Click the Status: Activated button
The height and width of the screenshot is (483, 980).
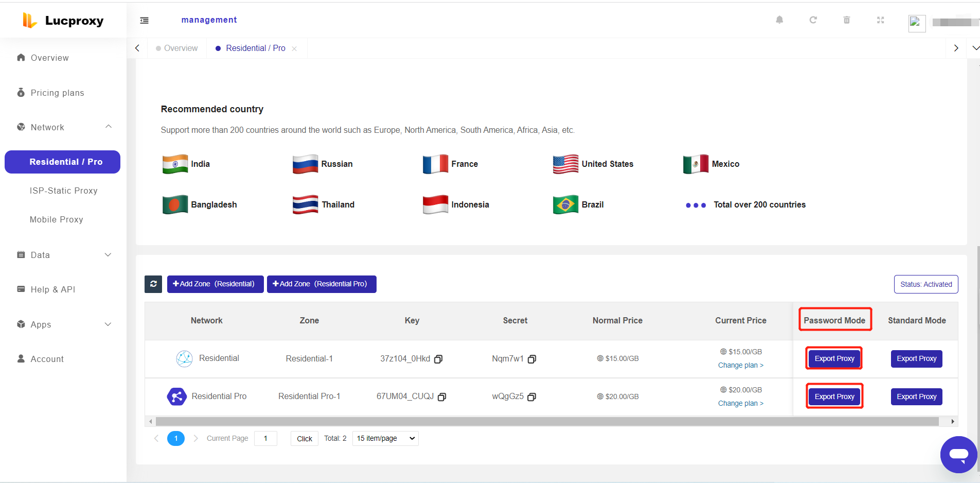pos(926,284)
